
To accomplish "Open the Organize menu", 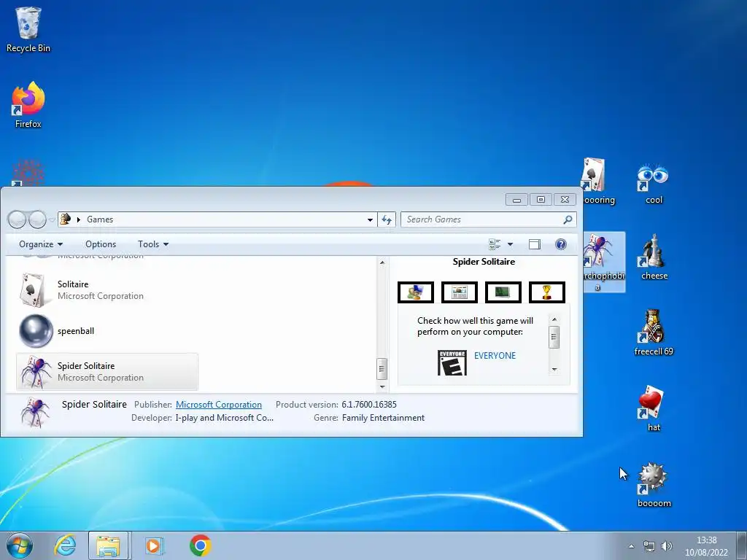I will [x=41, y=244].
